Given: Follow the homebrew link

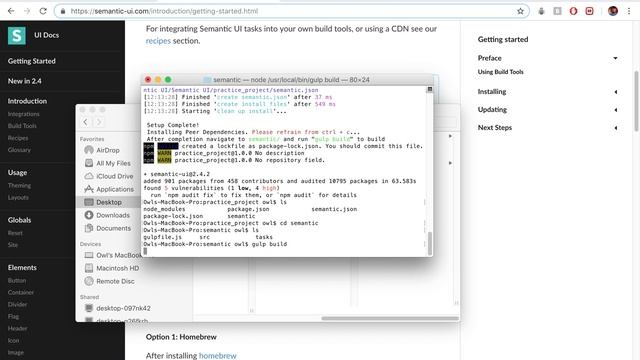Looking at the screenshot, I should [x=217, y=356].
